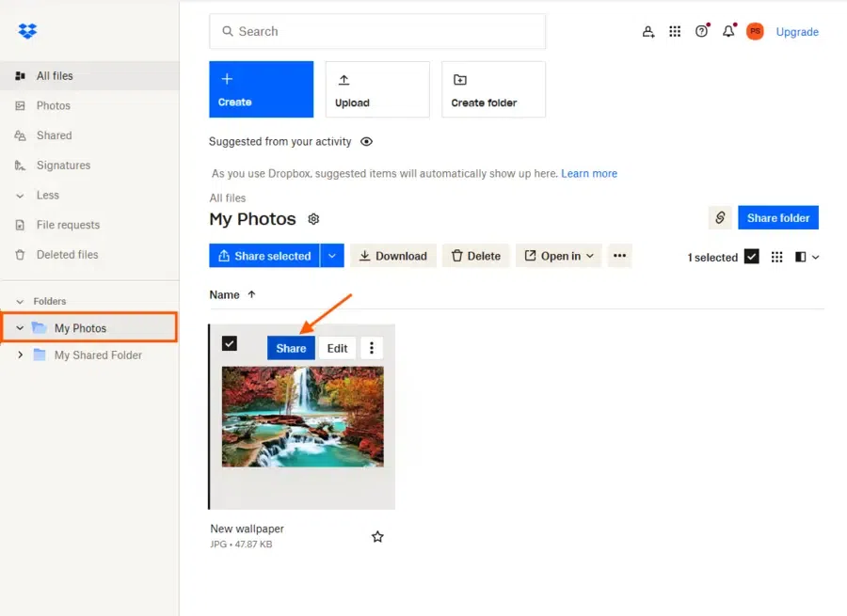The image size is (847, 616).
Task: Toggle the select-all checkbox beside 1 selected
Action: pos(751,257)
